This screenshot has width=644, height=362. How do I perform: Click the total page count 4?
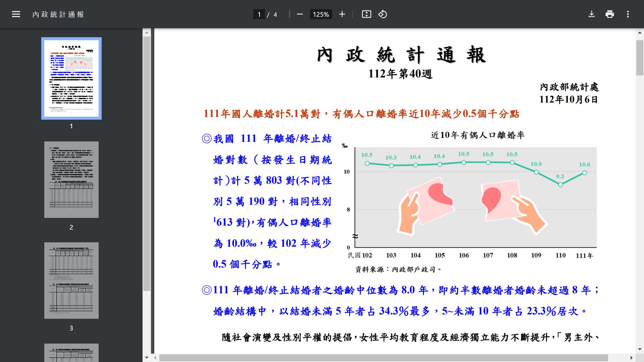(275, 14)
